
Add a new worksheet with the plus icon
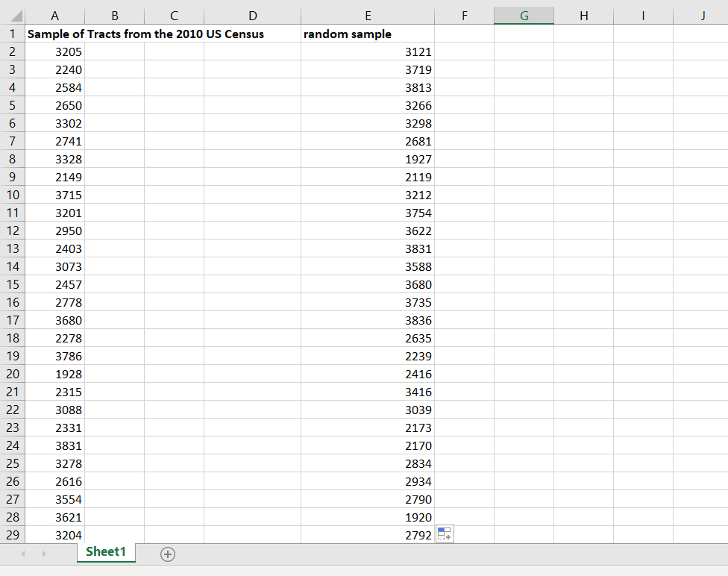[169, 554]
